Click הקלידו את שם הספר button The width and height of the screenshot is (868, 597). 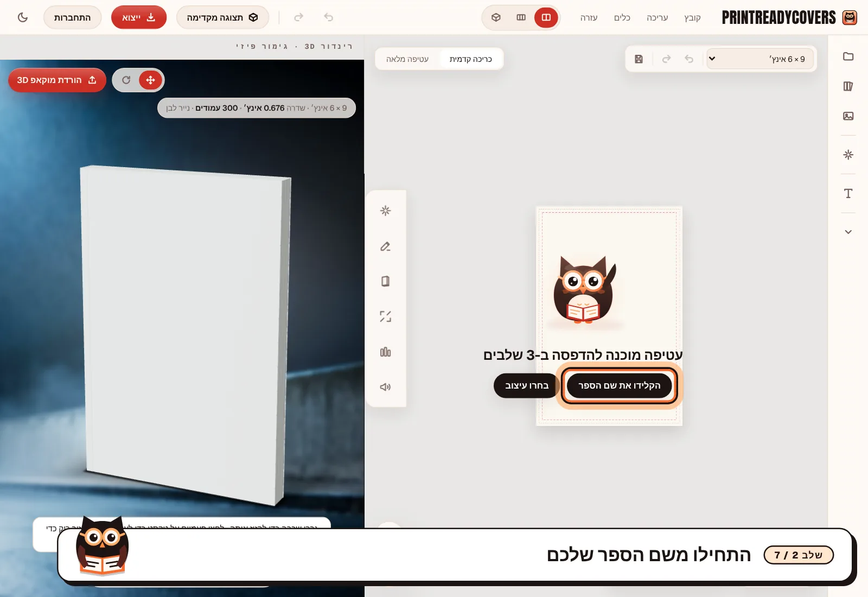pos(619,385)
